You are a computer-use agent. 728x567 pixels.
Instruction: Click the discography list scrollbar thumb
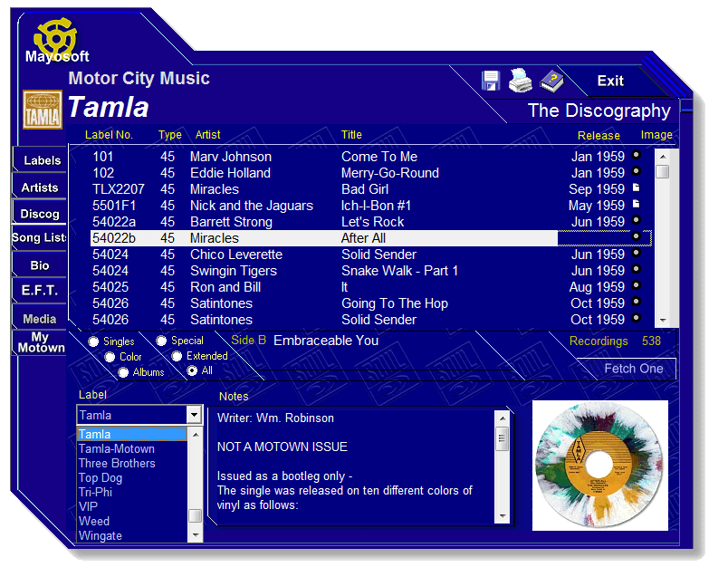[663, 171]
